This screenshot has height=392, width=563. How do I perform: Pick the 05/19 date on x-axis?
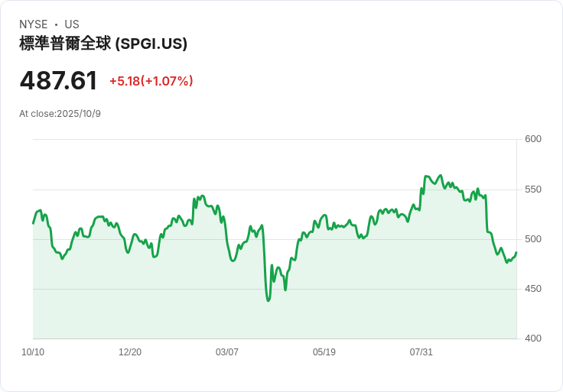(x=324, y=352)
